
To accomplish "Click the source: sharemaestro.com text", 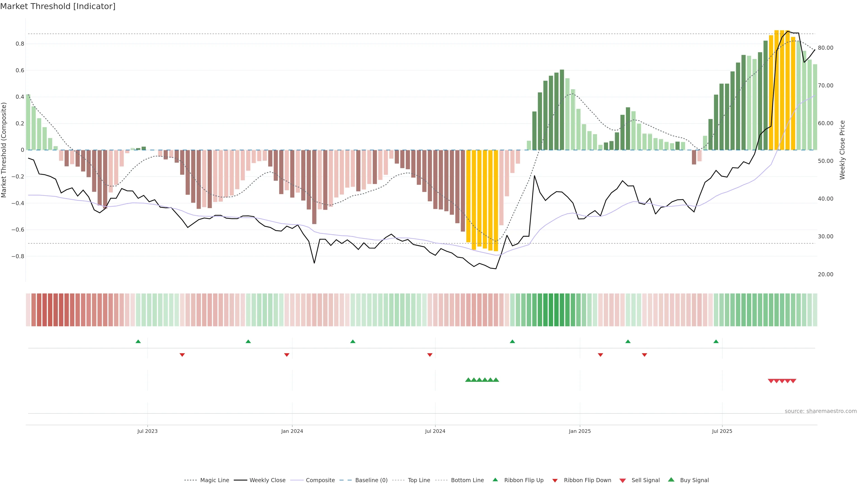I will coord(821,411).
